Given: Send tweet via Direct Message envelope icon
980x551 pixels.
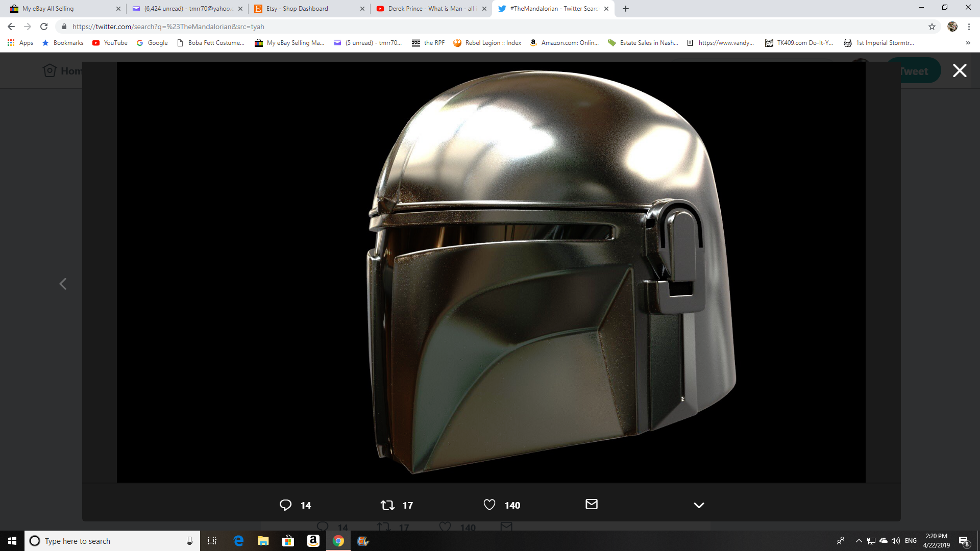Looking at the screenshot, I should (x=592, y=504).
